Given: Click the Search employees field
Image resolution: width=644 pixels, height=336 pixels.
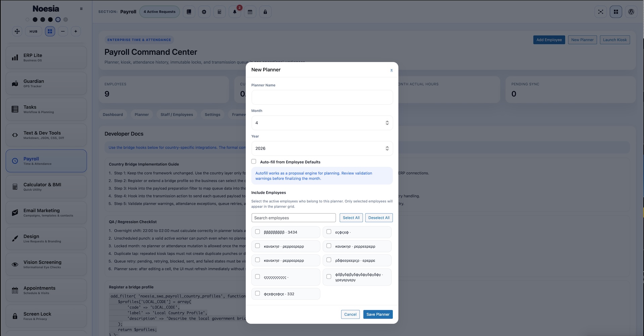Looking at the screenshot, I should click(x=293, y=218).
